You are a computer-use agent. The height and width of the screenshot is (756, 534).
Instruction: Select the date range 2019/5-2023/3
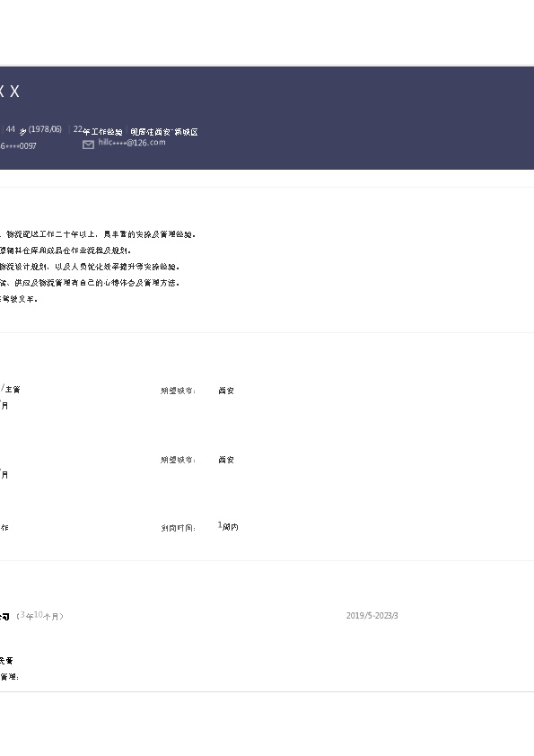click(372, 616)
